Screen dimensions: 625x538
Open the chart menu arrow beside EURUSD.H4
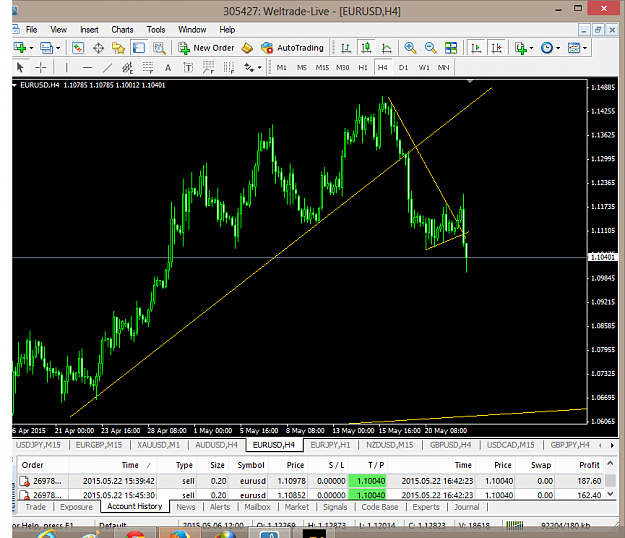(x=15, y=85)
